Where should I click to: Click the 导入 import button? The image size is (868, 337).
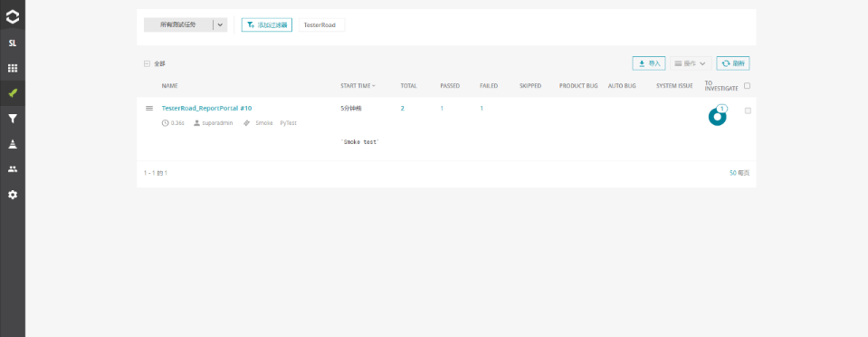(649, 63)
